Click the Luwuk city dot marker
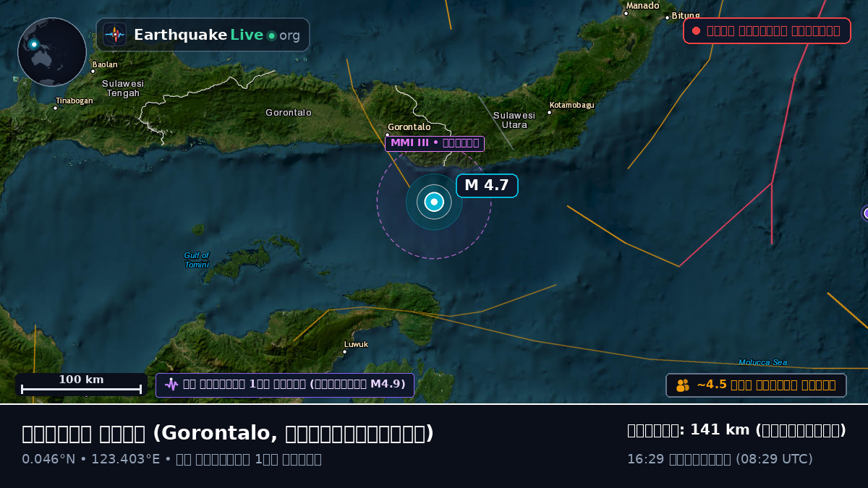Screen dimensions: 868x488 click(x=344, y=352)
